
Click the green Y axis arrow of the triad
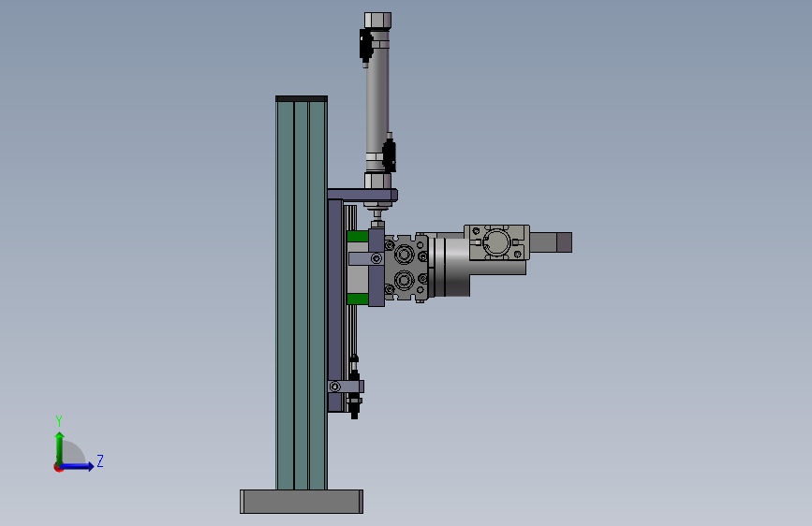60,447
